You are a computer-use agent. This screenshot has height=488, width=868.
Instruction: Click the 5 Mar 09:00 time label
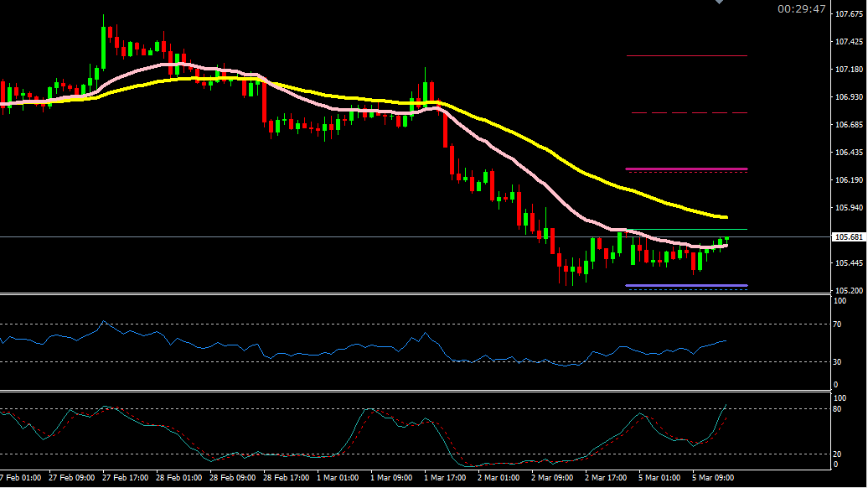click(x=714, y=477)
